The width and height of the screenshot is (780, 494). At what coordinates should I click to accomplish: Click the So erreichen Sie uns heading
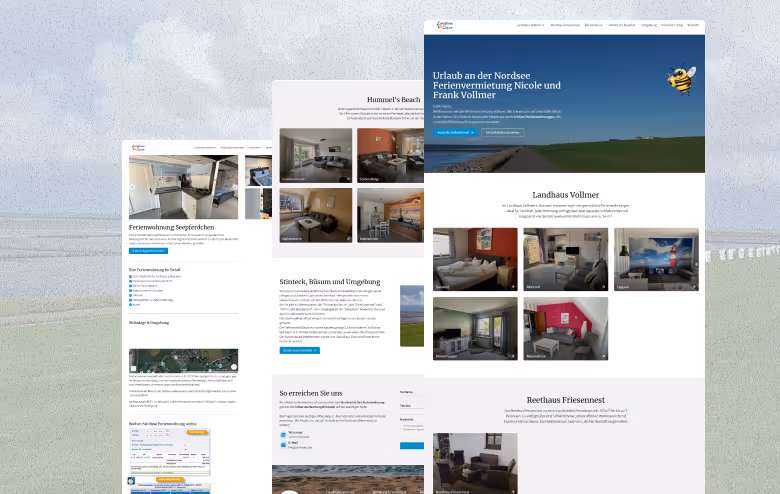(x=311, y=393)
